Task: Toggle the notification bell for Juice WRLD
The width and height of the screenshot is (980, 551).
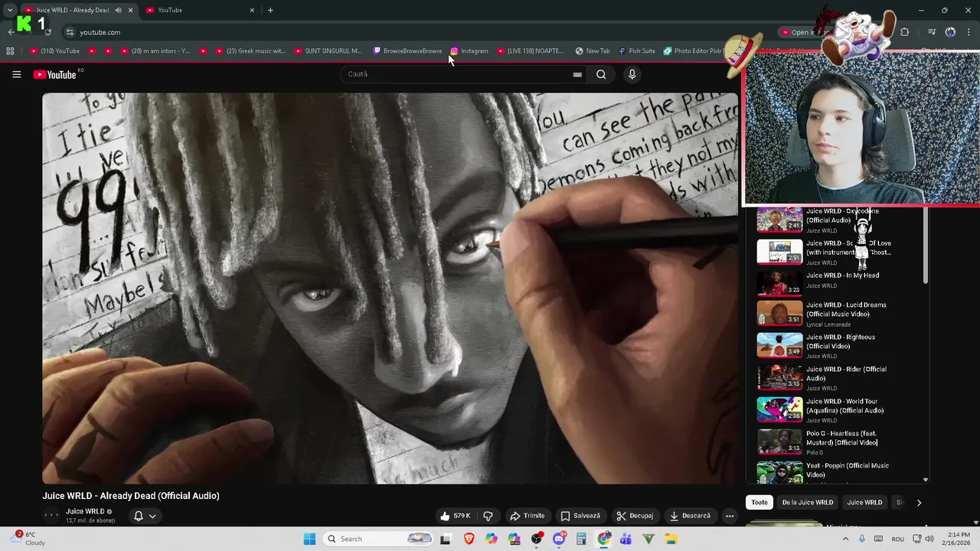Action: [139, 516]
